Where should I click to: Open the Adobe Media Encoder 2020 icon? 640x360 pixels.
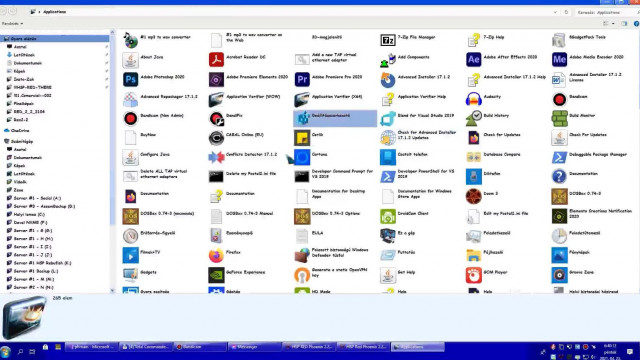(x=559, y=60)
